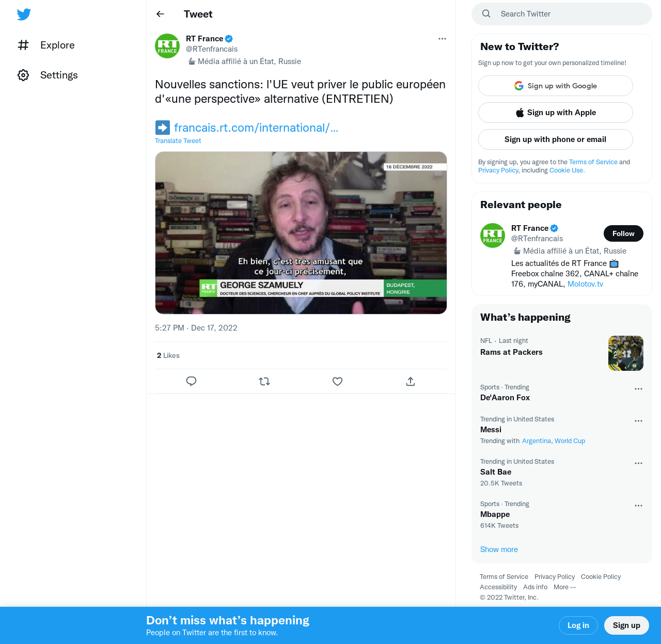This screenshot has height=644, width=661.
Task: Open footer Privacy Policy link
Action: pos(555,577)
